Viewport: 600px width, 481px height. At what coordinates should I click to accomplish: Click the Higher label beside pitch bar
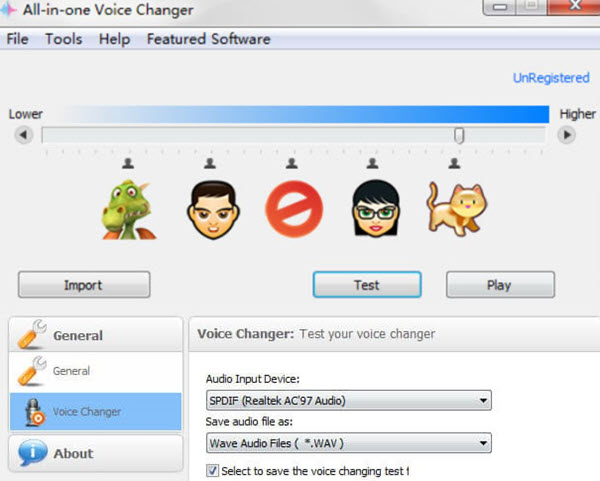pyautogui.click(x=577, y=114)
